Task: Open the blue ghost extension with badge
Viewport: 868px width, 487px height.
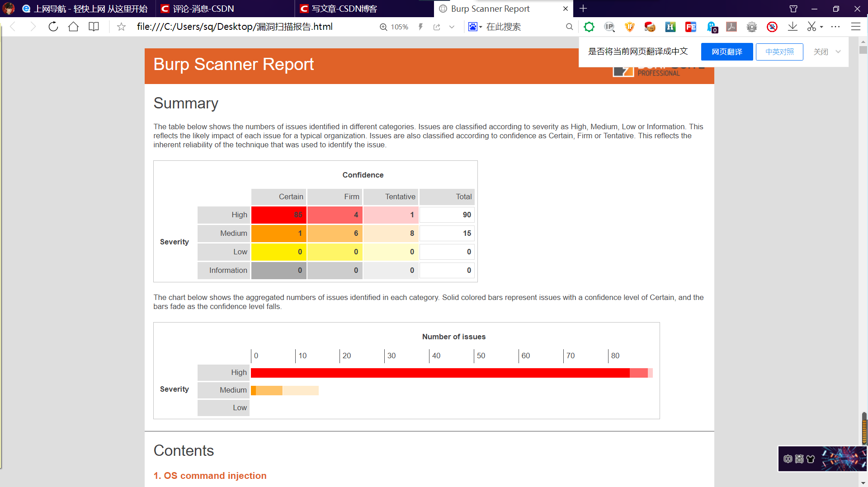Action: (712, 27)
